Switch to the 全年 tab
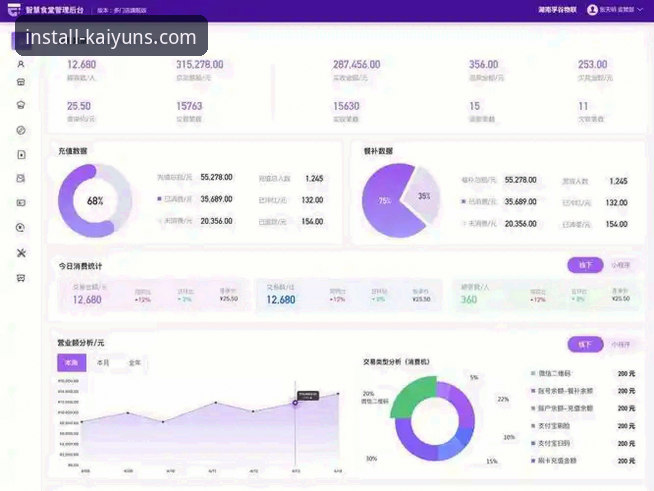The height and width of the screenshot is (491, 654). [x=134, y=363]
